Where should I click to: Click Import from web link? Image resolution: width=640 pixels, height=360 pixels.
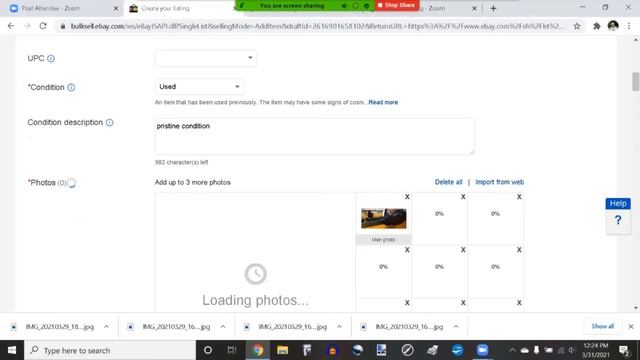[499, 182]
